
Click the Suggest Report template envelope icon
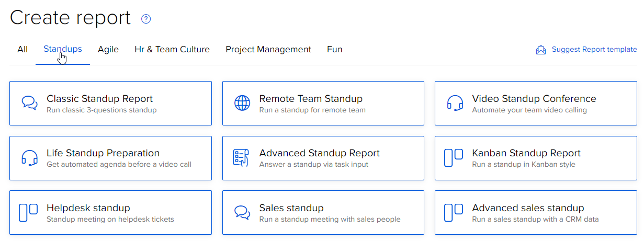pos(541,50)
